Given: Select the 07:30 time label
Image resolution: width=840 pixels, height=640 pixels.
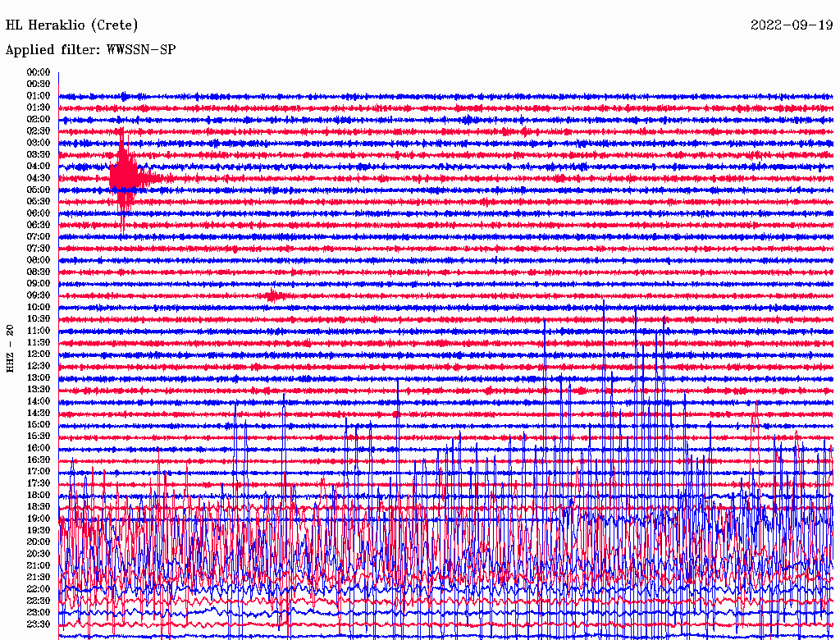Looking at the screenshot, I should coord(39,249).
